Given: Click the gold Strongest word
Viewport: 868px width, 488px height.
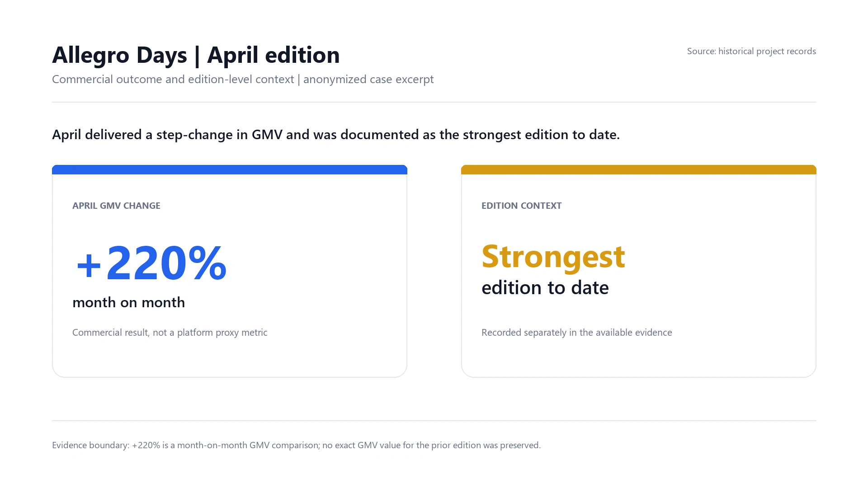Looking at the screenshot, I should click(553, 257).
